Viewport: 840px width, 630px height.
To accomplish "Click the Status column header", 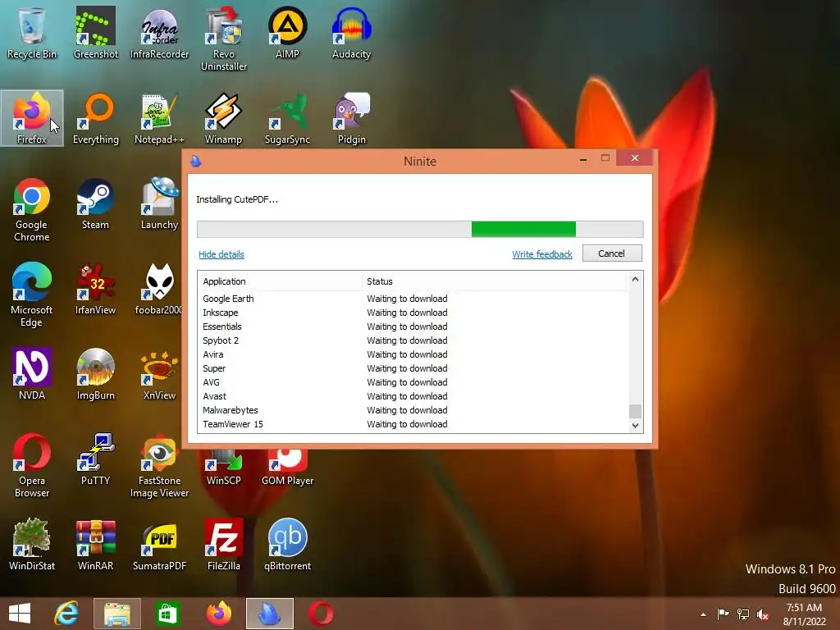I will click(493, 281).
